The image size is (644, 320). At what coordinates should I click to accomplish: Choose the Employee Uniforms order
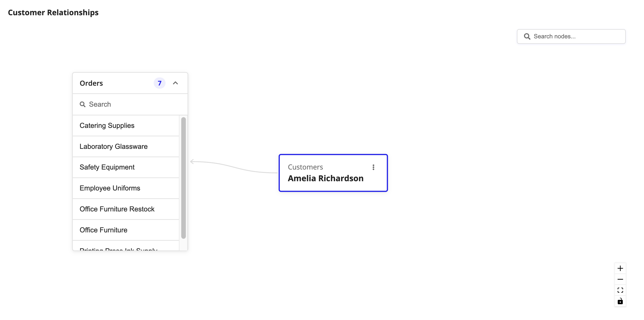pos(126,188)
